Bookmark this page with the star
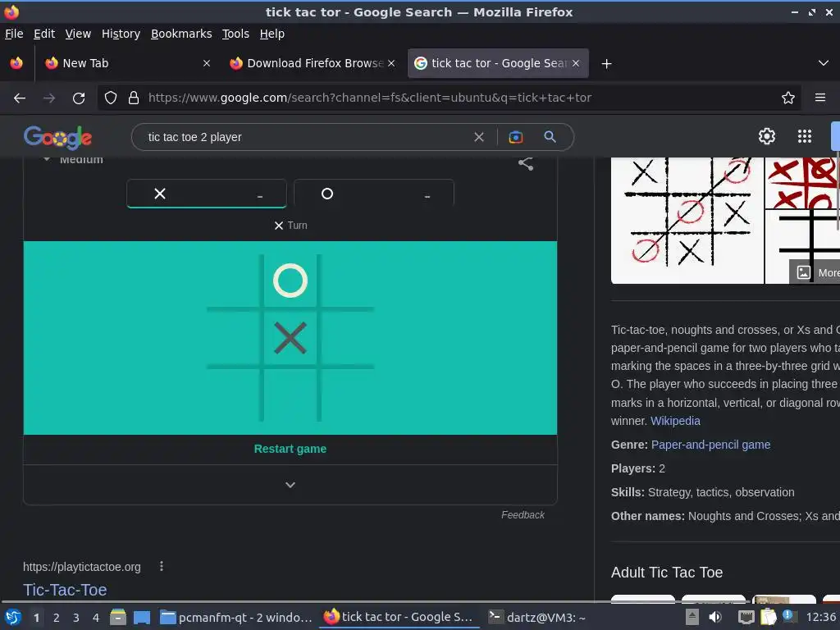840x630 pixels. 788,98
